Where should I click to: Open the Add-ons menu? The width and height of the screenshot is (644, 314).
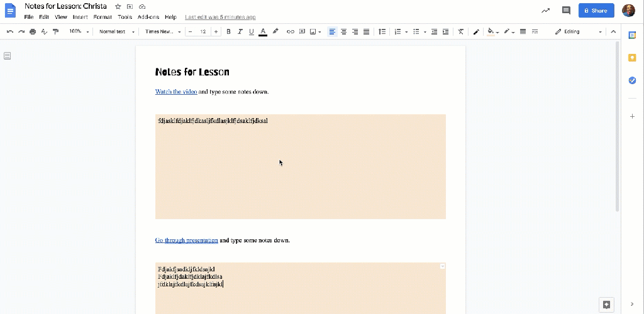point(148,17)
